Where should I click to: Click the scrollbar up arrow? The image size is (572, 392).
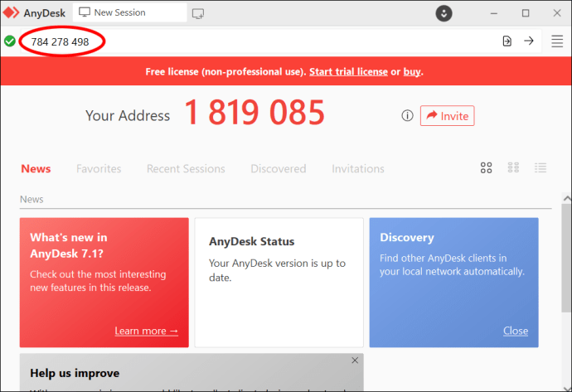click(x=567, y=198)
